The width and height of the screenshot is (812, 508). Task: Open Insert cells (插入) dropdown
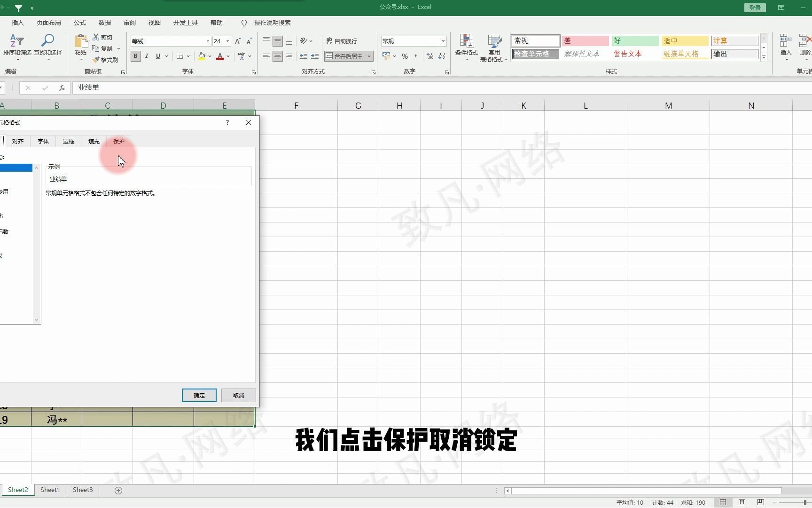coord(786,48)
